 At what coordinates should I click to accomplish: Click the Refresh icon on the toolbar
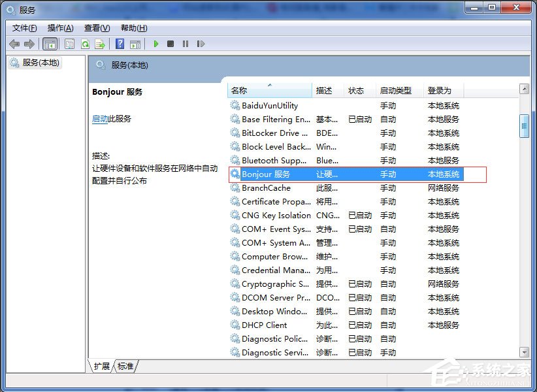click(85, 44)
